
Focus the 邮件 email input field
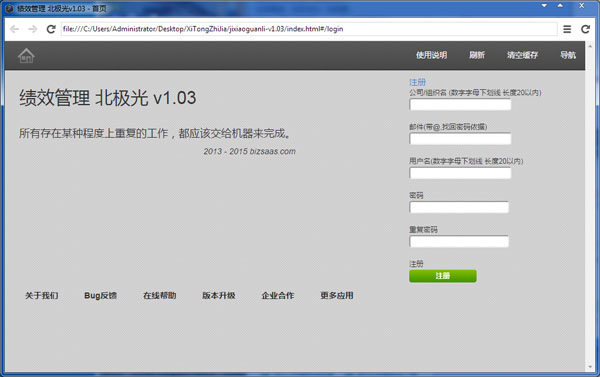coord(460,139)
